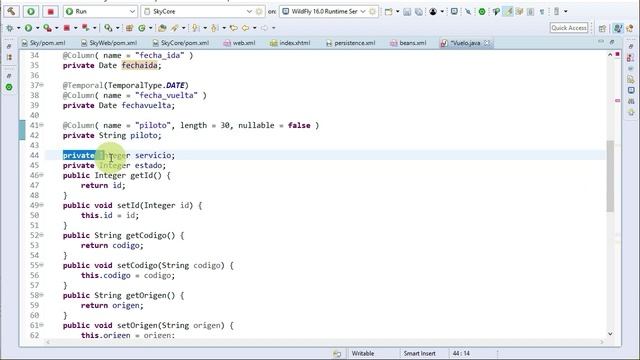The width and height of the screenshot is (640, 360).
Task: Collapse the getOrigen method at line 58
Action: pyautogui.click(x=42, y=295)
